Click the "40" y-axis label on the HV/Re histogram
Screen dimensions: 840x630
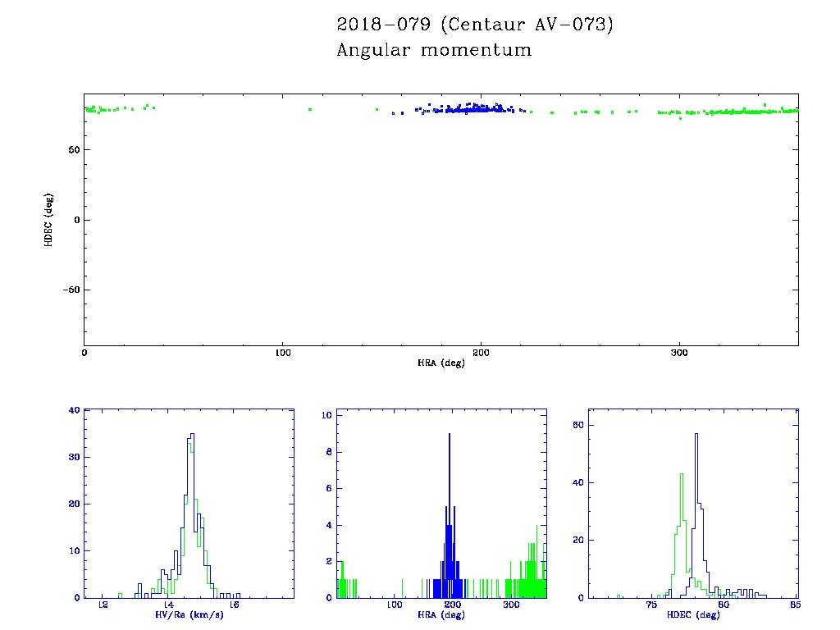[x=74, y=410]
